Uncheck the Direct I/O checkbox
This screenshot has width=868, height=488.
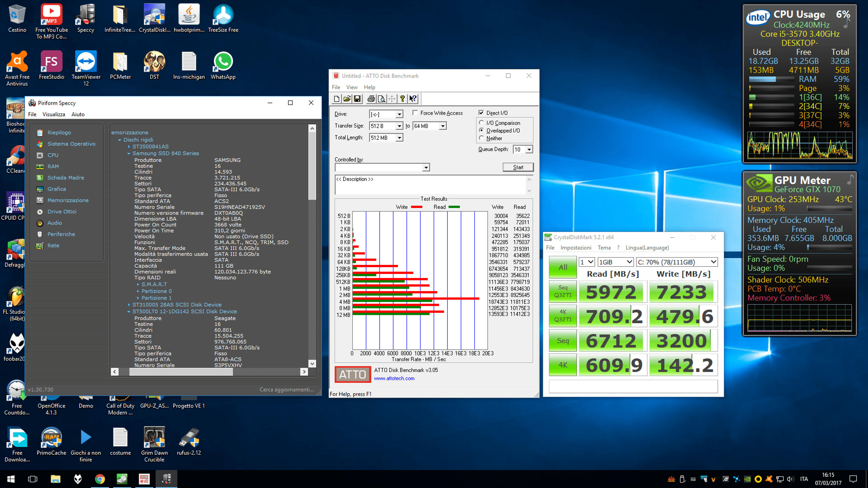(x=481, y=113)
